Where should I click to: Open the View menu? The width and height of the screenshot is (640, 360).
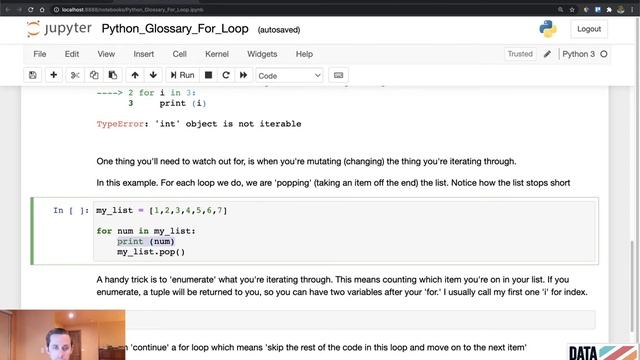106,54
